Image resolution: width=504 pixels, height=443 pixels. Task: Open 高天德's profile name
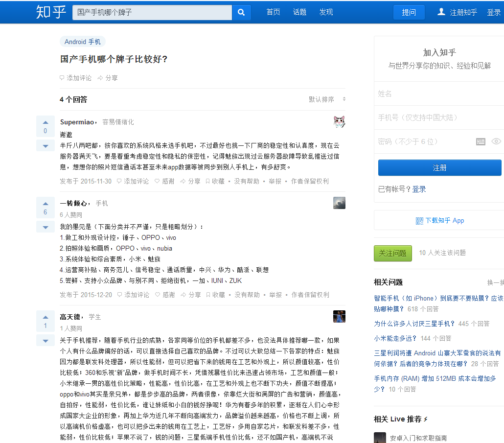[70, 317]
